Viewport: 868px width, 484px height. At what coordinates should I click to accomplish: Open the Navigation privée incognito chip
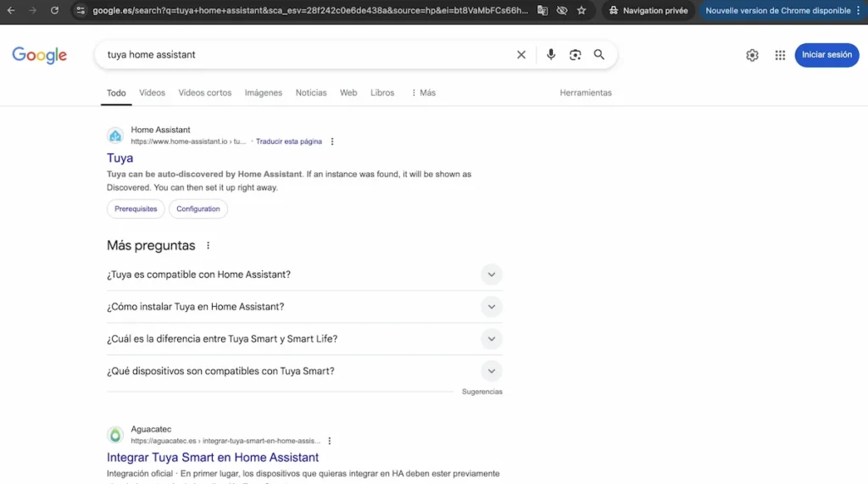(648, 10)
